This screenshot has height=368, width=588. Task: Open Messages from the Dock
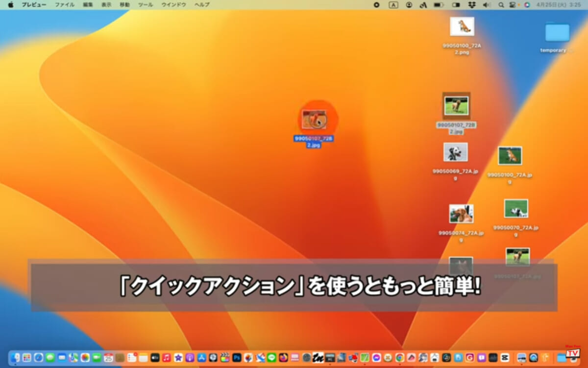click(x=50, y=358)
